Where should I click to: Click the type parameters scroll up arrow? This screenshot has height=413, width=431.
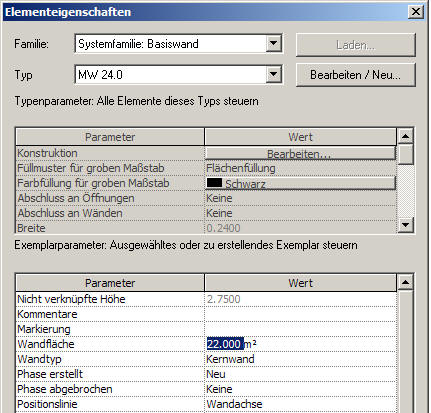(x=406, y=136)
